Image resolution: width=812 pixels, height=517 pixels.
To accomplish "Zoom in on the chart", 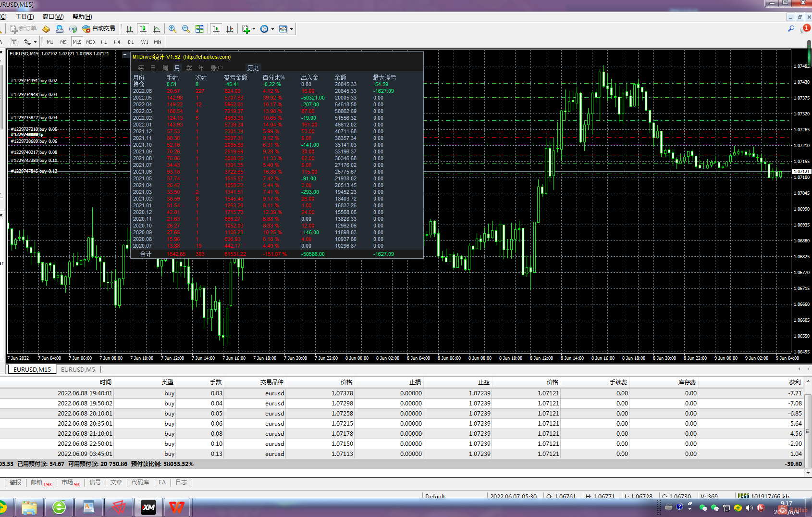I will pyautogui.click(x=172, y=29).
